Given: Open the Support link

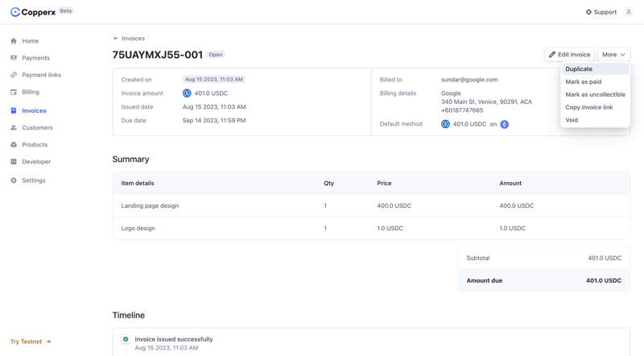Looking at the screenshot, I should 601,12.
